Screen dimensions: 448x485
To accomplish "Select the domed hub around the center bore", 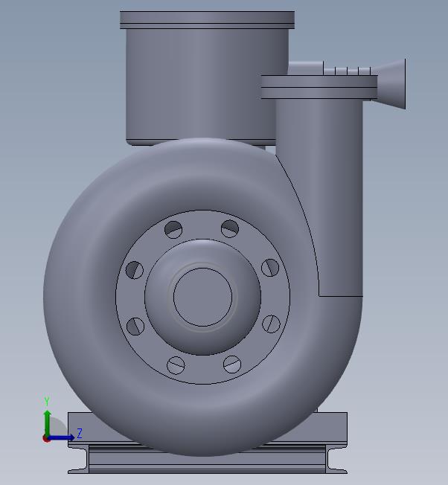I will [x=202, y=298].
